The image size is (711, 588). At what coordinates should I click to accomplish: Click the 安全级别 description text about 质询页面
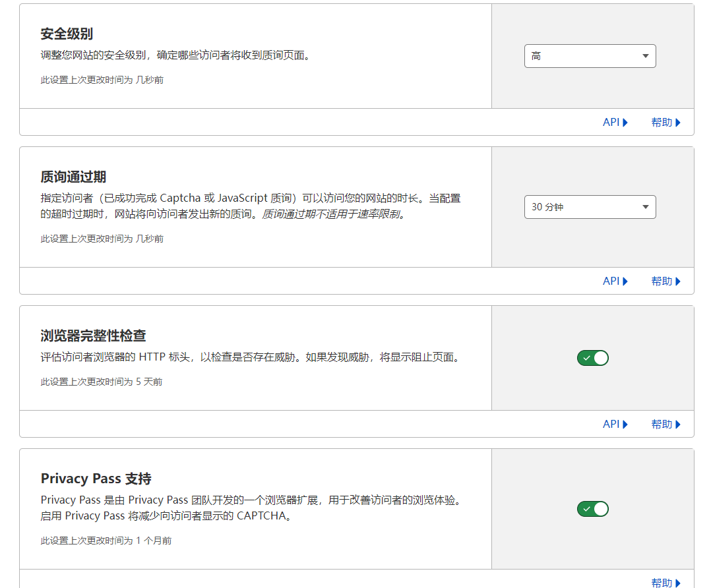point(175,55)
